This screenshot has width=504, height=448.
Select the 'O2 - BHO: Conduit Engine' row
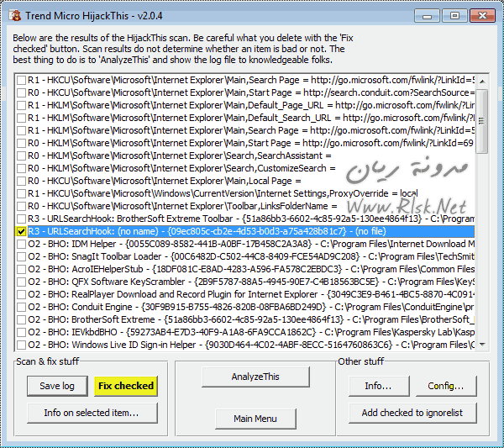[251, 307]
